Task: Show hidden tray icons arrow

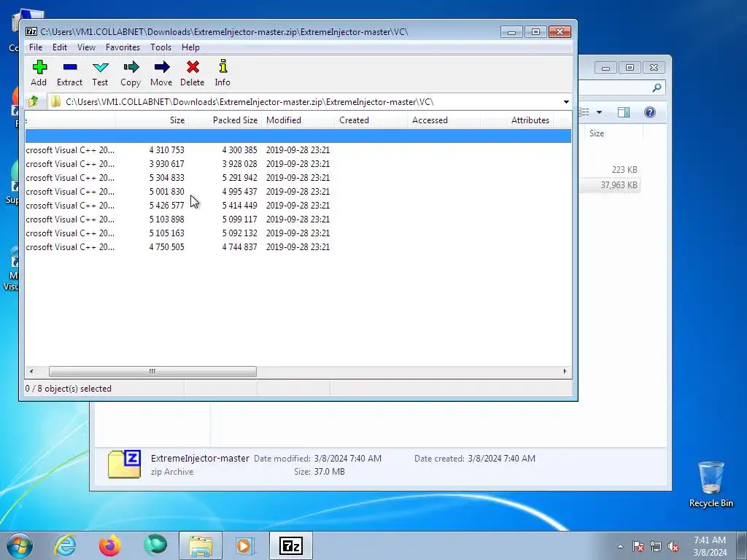Action: [x=620, y=546]
